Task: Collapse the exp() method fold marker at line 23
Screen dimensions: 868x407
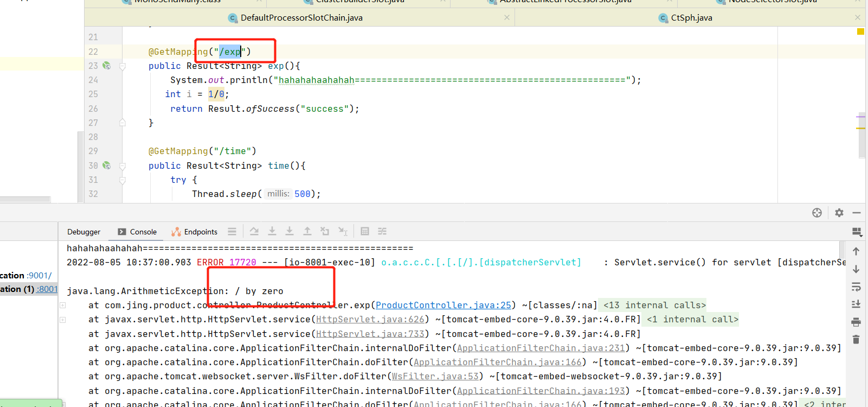Action: click(x=123, y=66)
